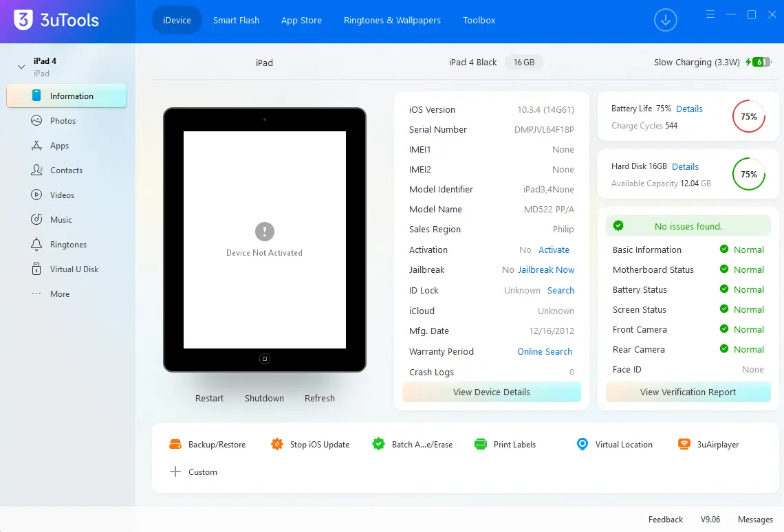Shutdown the connected device
The width and height of the screenshot is (784, 532).
(264, 398)
